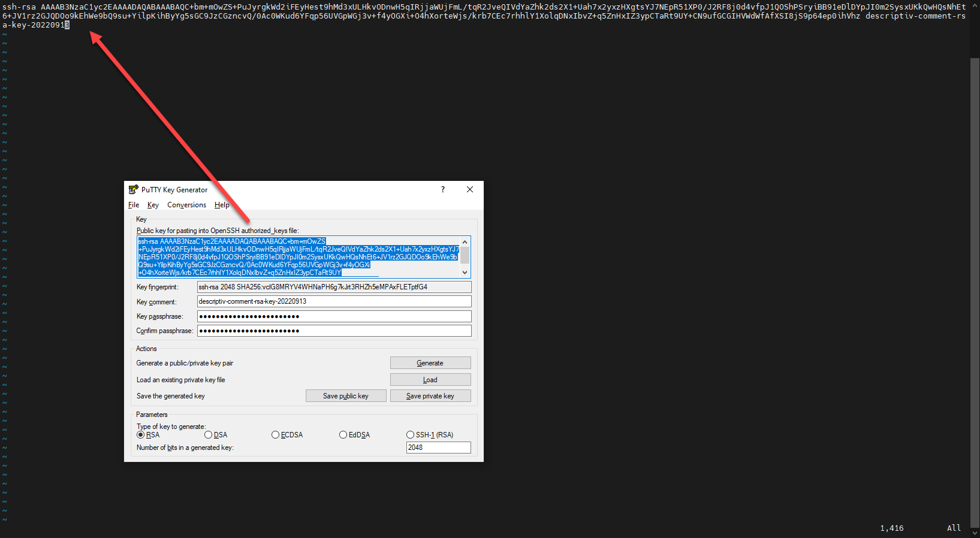The height and width of the screenshot is (538, 980).
Task: Open the Conversions menu
Action: (x=186, y=205)
